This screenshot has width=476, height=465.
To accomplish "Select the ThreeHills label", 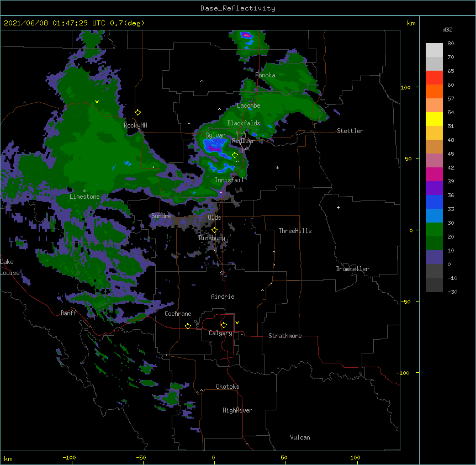I will click(295, 231).
